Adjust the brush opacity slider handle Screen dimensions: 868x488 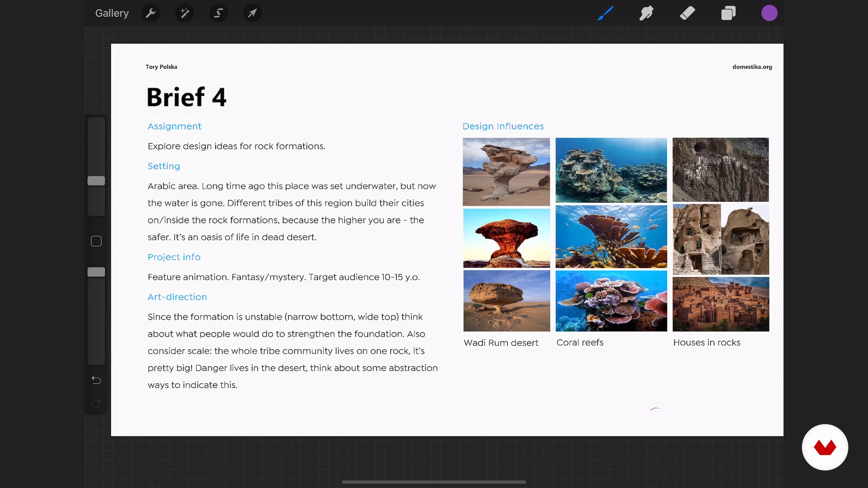96,272
